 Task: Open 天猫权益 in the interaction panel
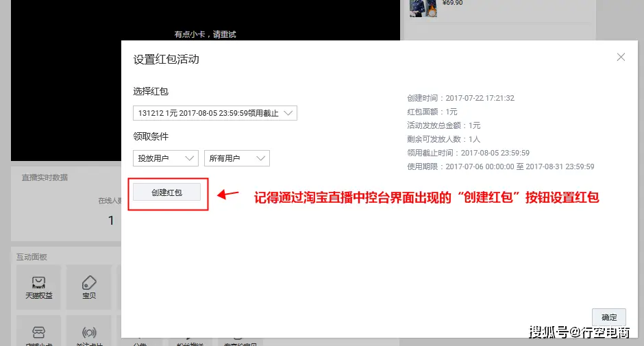point(38,287)
